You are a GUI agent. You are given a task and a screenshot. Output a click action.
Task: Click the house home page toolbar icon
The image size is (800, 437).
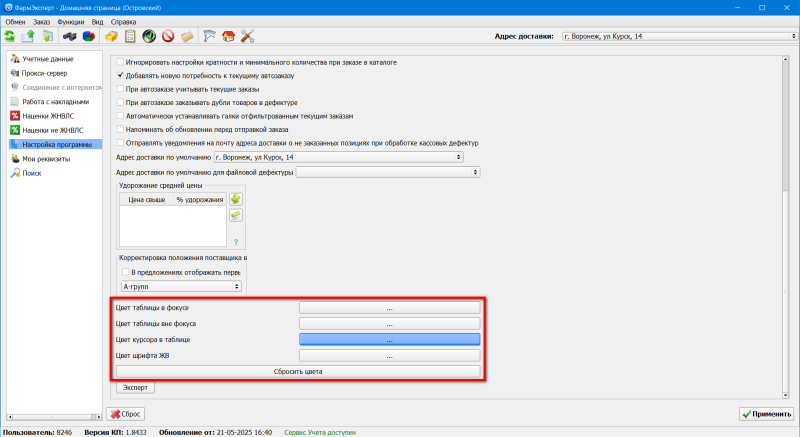click(228, 37)
